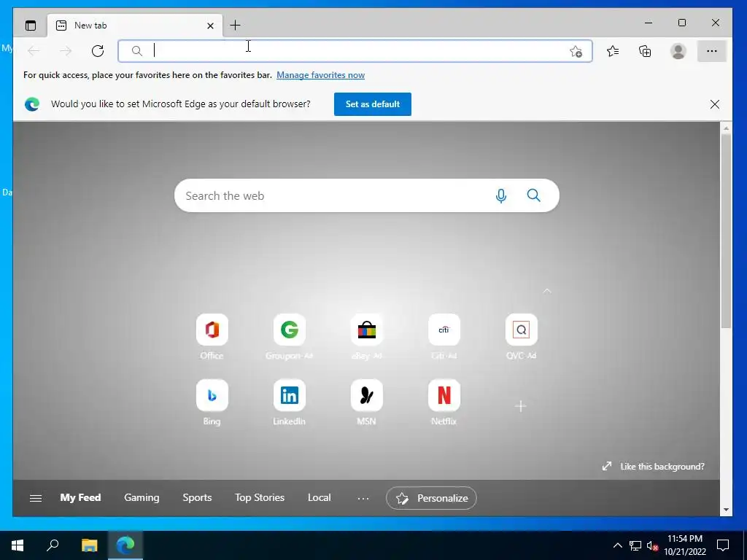Close the New tab tab
Image resolution: width=747 pixels, height=560 pixels.
point(210,26)
